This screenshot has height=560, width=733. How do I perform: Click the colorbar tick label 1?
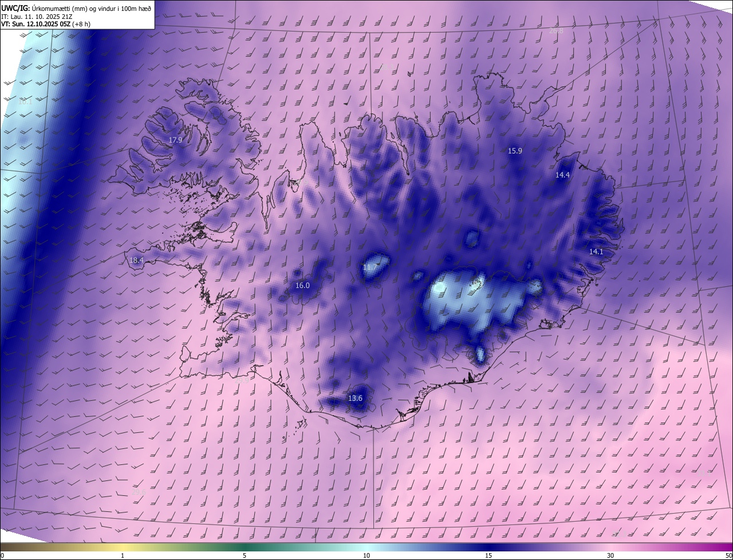coord(123,555)
